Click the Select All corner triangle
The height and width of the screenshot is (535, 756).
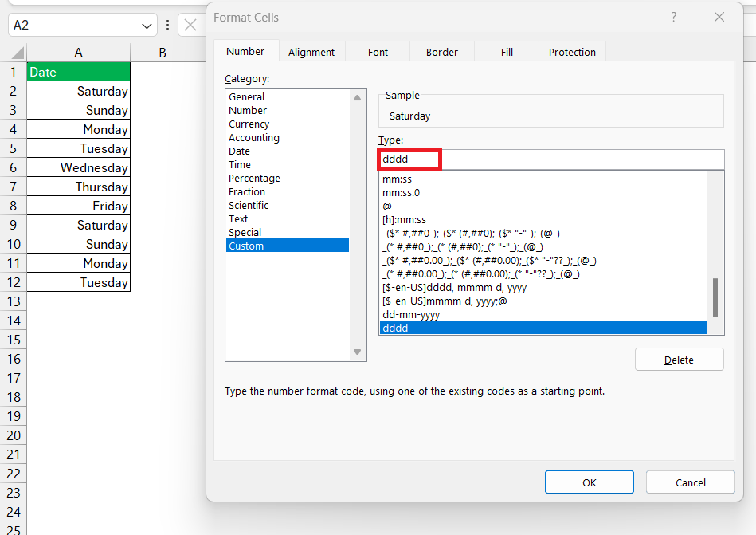pyautogui.click(x=18, y=53)
